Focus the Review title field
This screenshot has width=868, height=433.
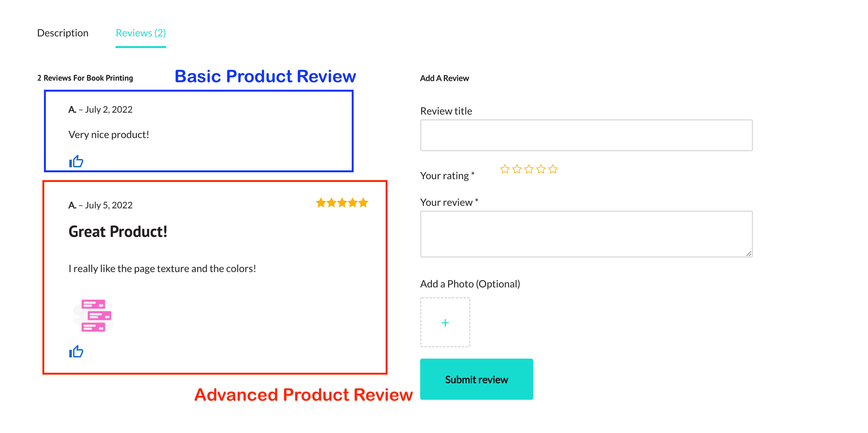586,135
